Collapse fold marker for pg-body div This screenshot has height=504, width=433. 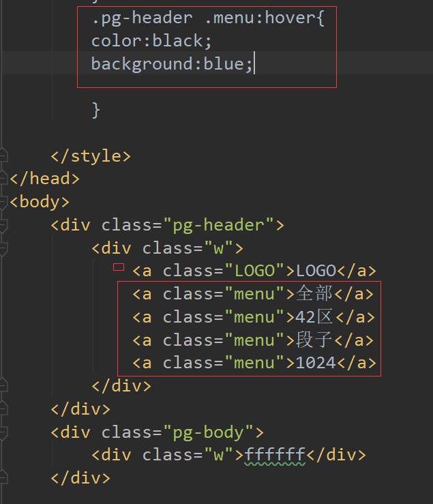[x=3, y=432]
